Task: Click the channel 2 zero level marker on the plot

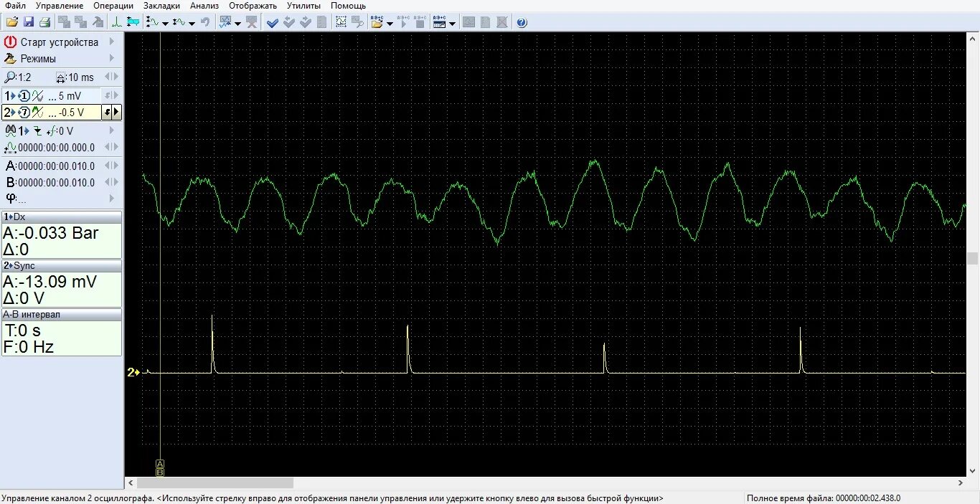Action: pos(133,372)
